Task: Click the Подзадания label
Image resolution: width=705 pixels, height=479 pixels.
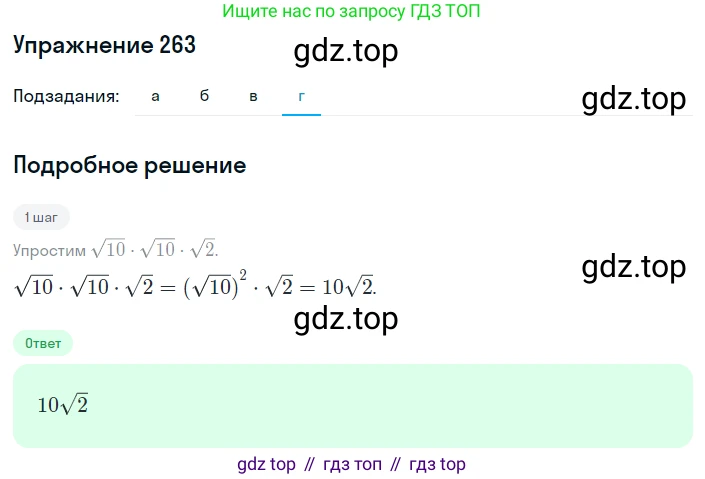Action: click(x=66, y=97)
